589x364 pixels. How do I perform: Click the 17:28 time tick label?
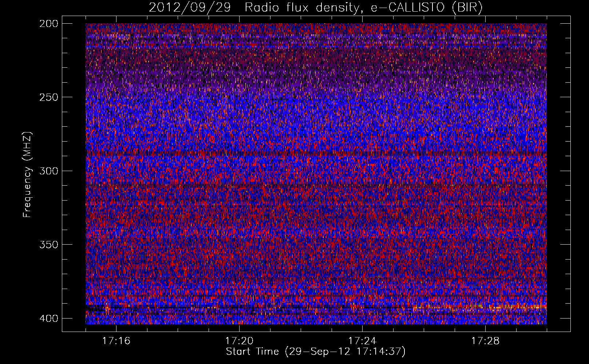[x=485, y=341]
